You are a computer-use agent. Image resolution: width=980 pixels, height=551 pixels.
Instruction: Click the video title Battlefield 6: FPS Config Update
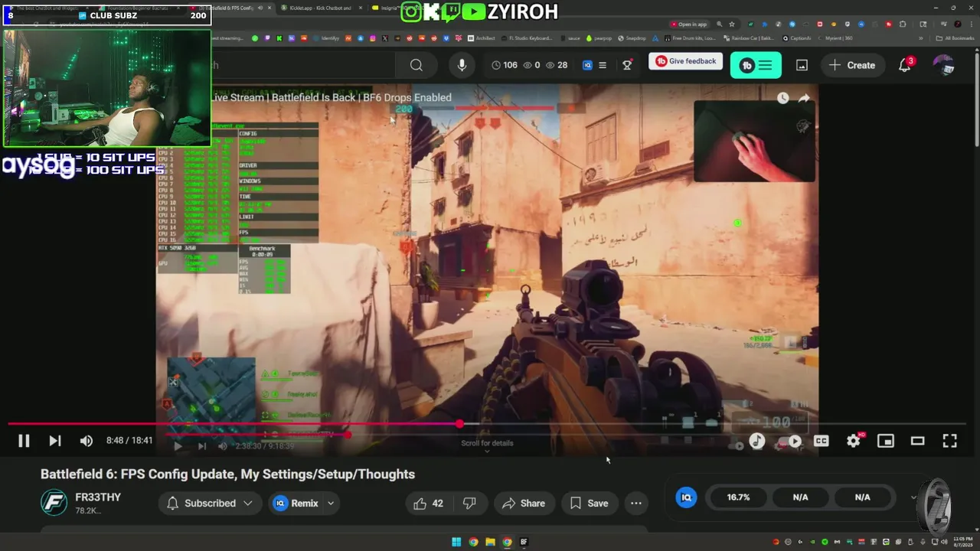tap(227, 474)
